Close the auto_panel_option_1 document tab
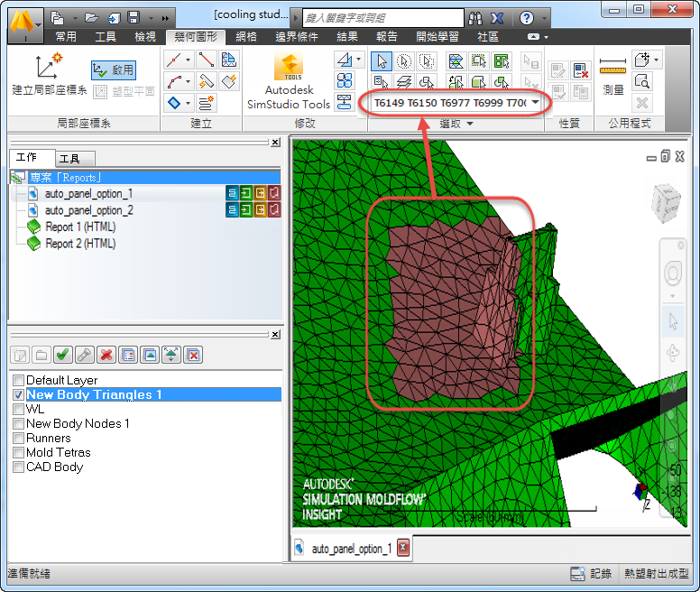The image size is (700, 592). tap(402, 548)
